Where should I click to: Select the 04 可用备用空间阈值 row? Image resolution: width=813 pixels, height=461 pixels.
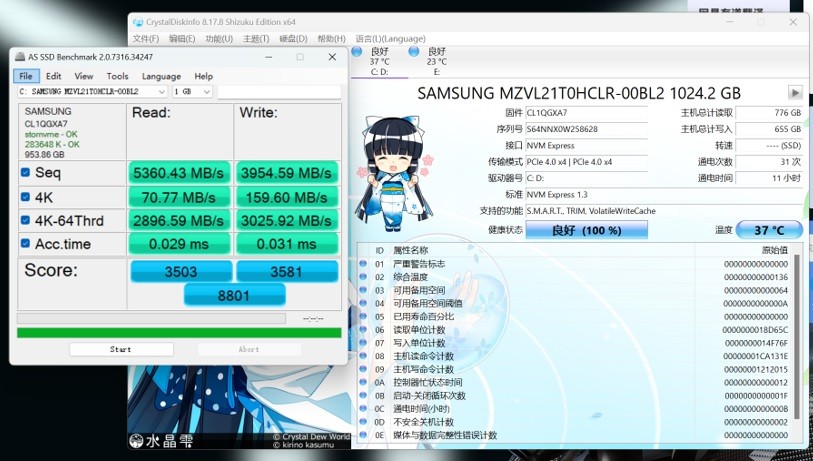[x=574, y=303]
